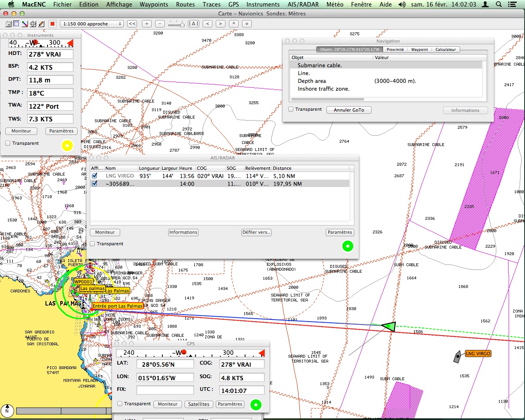Click the green boat triangle on chart
The height and width of the screenshot is (420, 525).
(389, 326)
